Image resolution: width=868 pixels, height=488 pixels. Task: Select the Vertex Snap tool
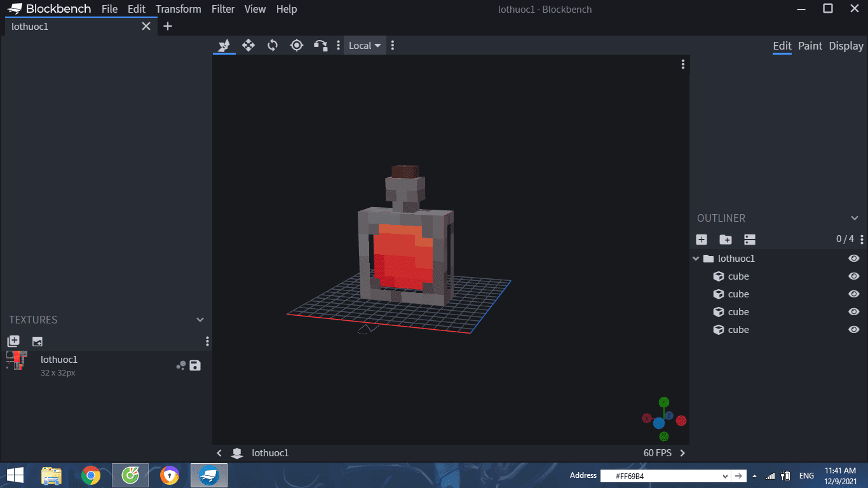coord(321,45)
